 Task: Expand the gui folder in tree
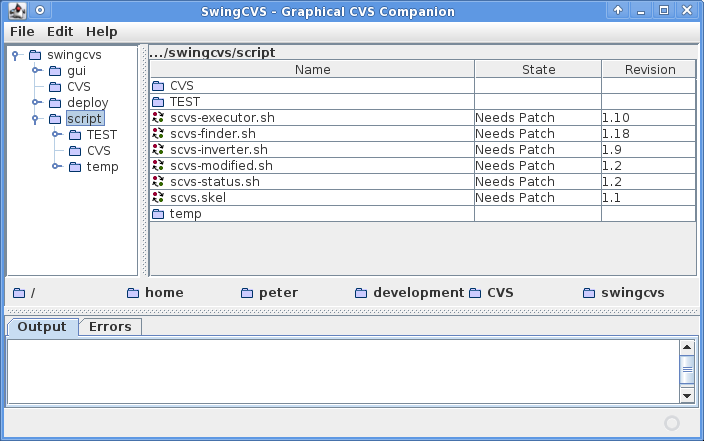[x=37, y=71]
